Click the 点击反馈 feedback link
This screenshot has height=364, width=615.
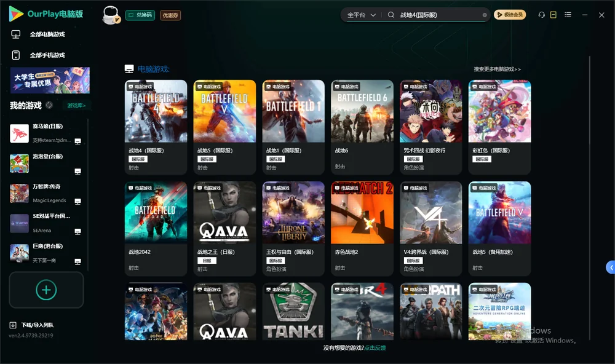click(x=375, y=347)
